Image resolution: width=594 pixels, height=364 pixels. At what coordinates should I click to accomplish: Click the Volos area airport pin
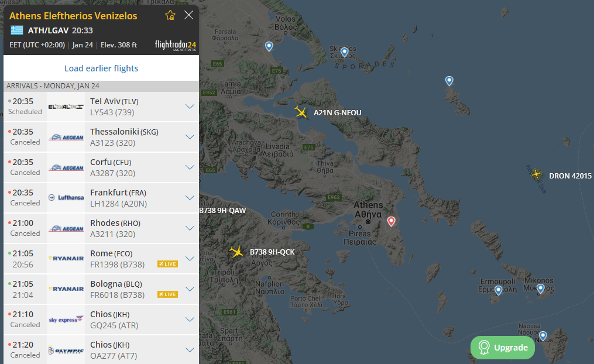click(269, 46)
